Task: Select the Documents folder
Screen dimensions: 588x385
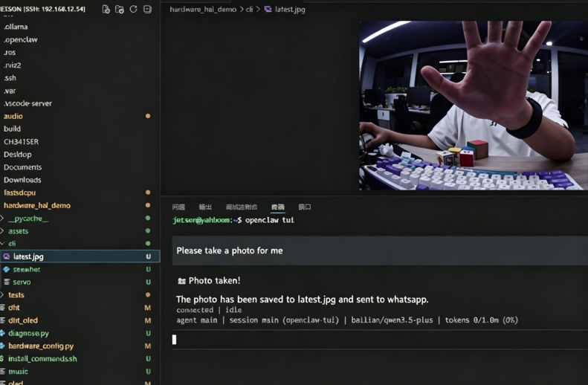Action: click(x=80, y=166)
